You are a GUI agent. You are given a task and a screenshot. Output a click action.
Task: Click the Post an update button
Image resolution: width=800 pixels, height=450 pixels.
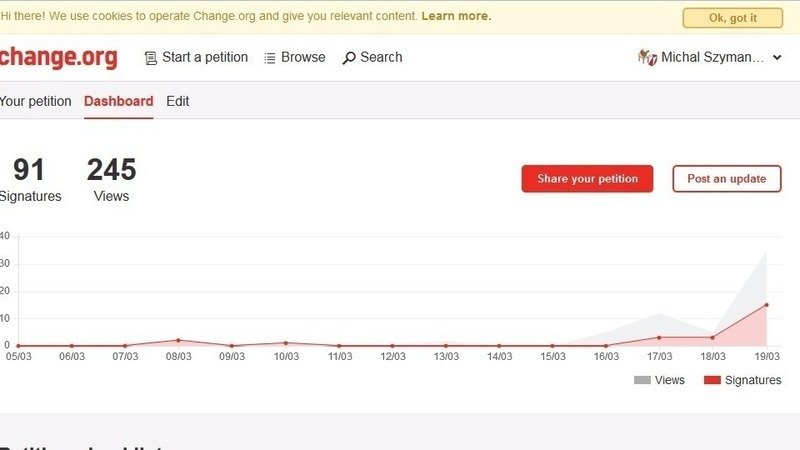pyautogui.click(x=726, y=179)
